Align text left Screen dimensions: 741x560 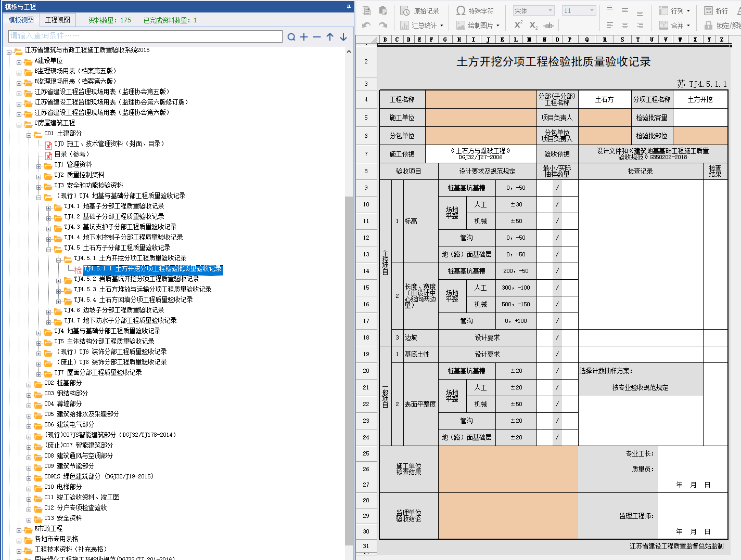(x=610, y=25)
